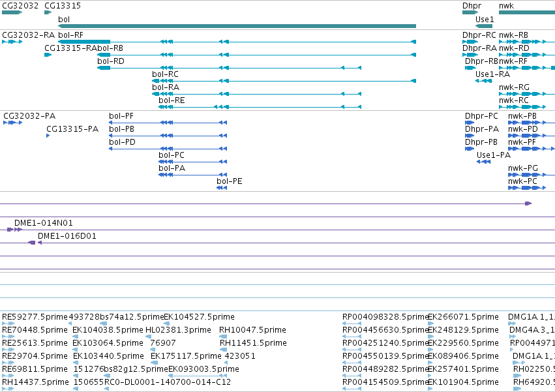Open EST 493728bs74a12.5prime
This screenshot has height=392, width=555.
[116, 317]
